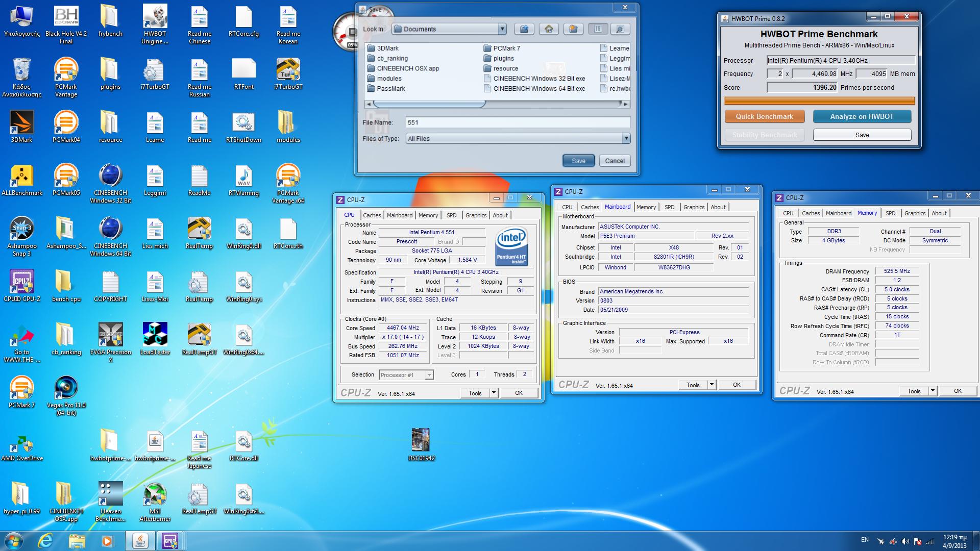
Task: Open the LoadTester desktop icon
Action: tap(155, 339)
